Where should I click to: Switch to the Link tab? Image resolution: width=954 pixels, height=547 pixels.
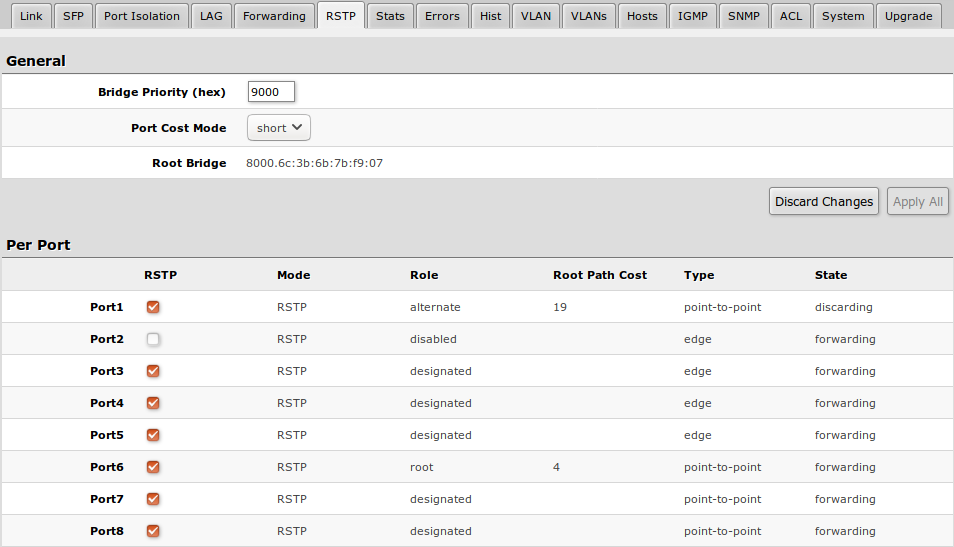[x=31, y=16]
